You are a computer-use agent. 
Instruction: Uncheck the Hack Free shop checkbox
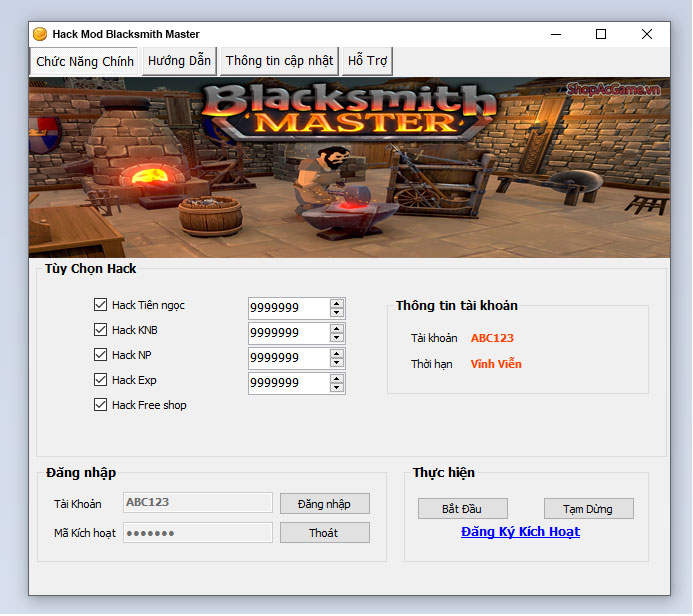pyautogui.click(x=100, y=405)
